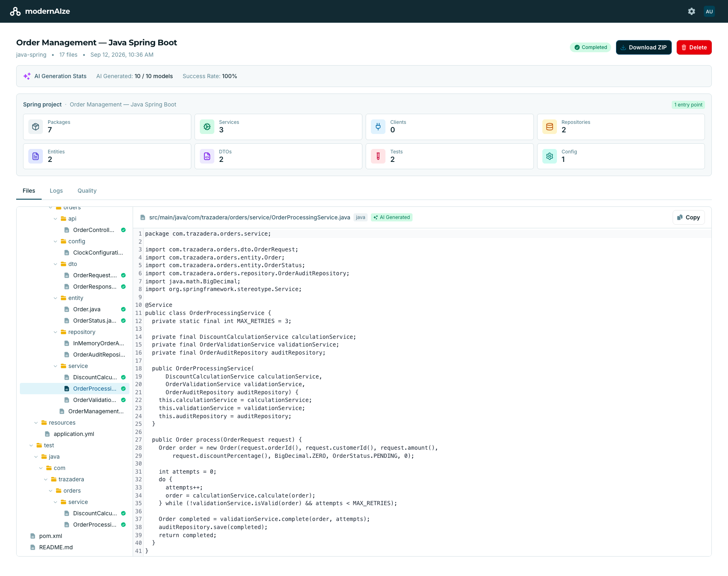728x576 pixels.
Task: Copy the file contents
Action: pos(689,217)
